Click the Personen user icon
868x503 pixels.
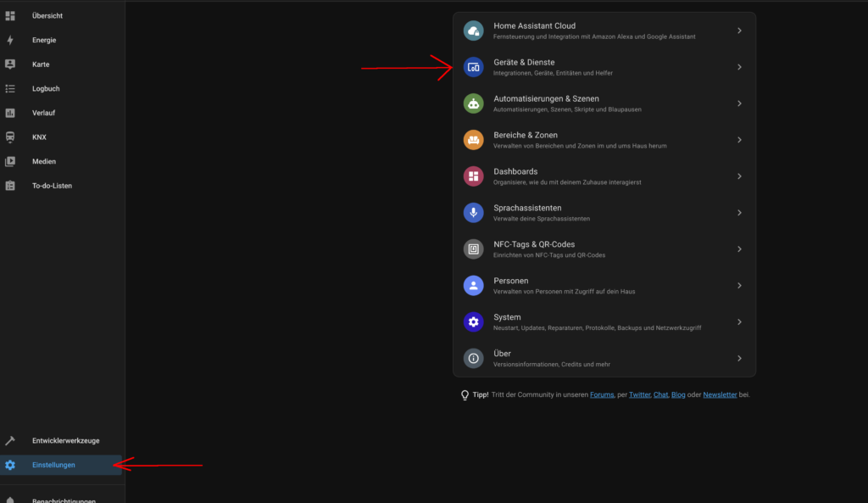tap(473, 286)
